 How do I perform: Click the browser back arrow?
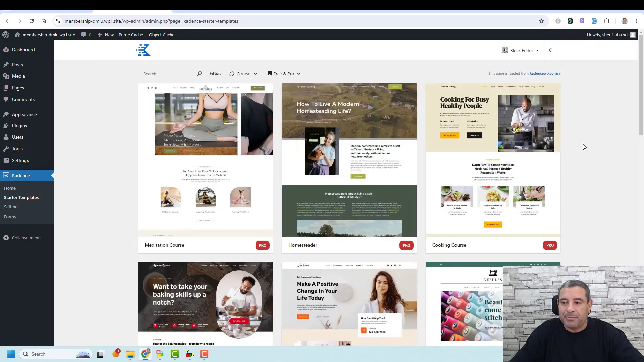(x=7, y=21)
